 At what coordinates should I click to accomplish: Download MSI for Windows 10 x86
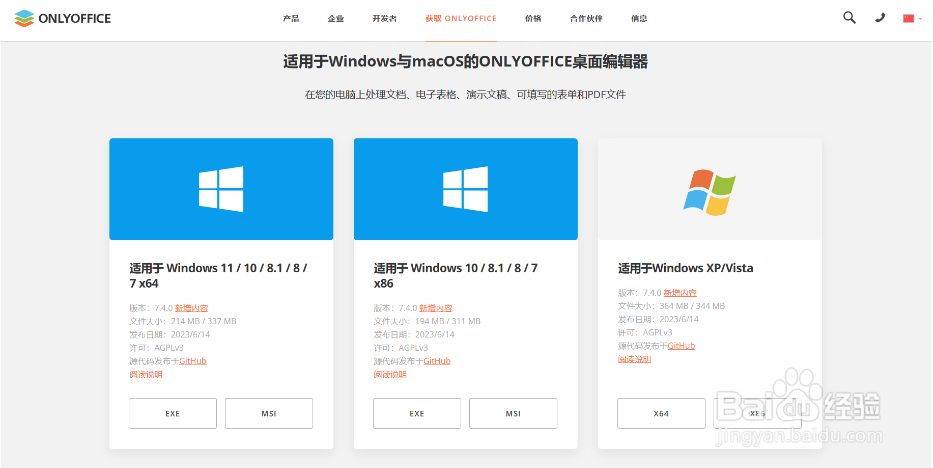pyautogui.click(x=514, y=413)
